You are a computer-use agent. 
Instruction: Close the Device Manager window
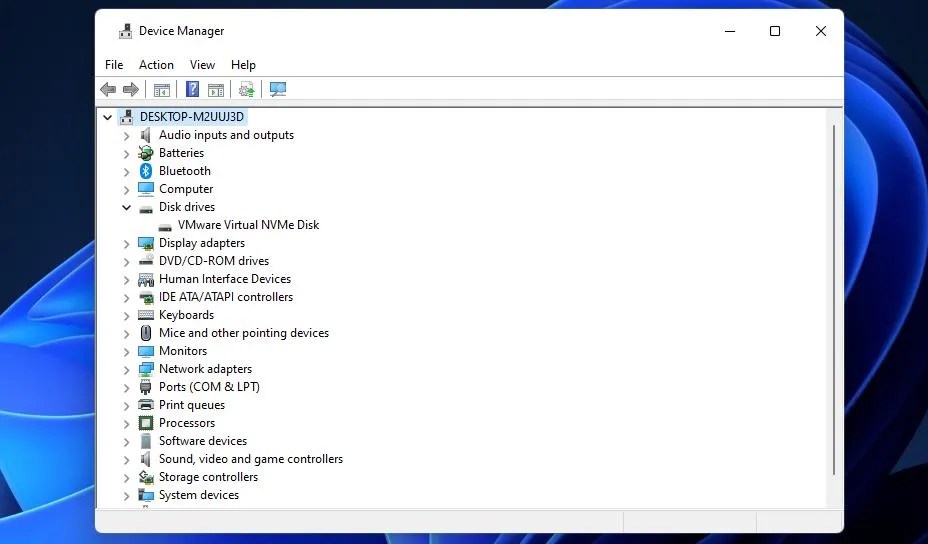820,31
